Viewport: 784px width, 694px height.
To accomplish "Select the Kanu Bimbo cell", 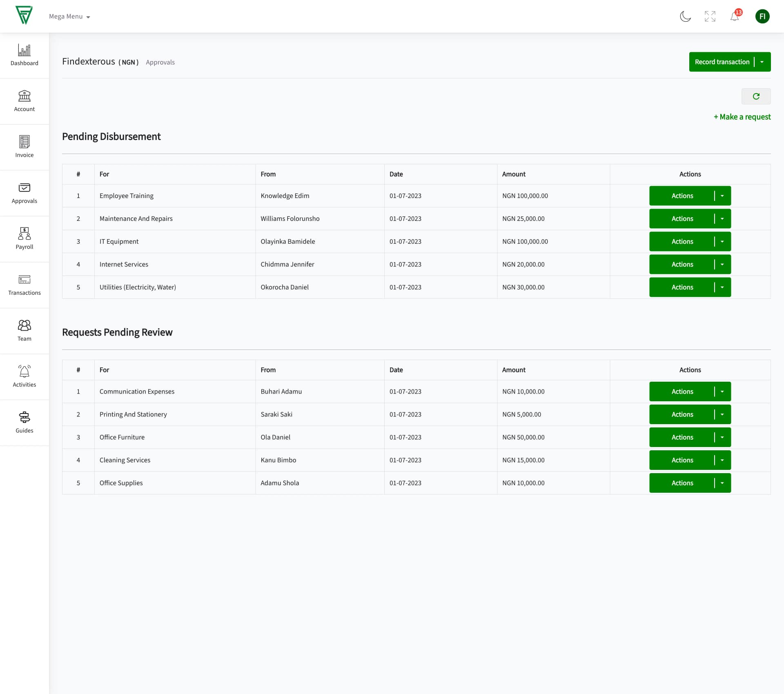I will coord(320,460).
